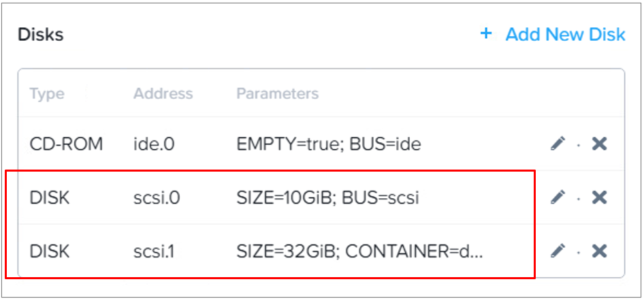Edit the scsi.0 disk using pencil icon

(x=558, y=197)
